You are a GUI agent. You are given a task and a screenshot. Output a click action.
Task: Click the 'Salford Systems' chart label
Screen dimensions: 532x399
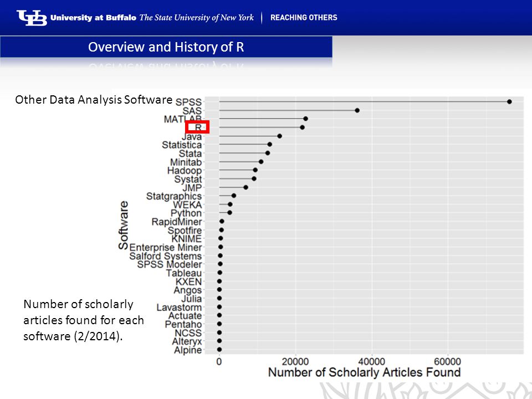coord(166,256)
